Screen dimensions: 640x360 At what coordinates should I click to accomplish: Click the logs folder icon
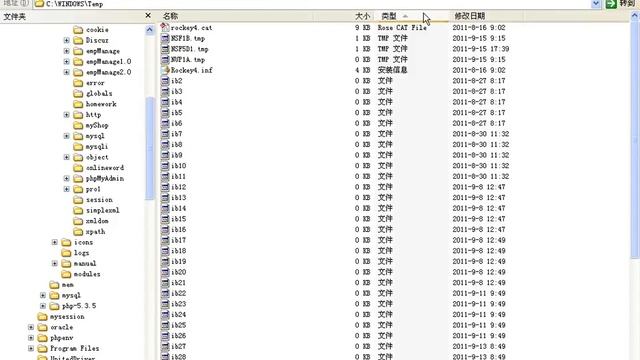point(66,252)
